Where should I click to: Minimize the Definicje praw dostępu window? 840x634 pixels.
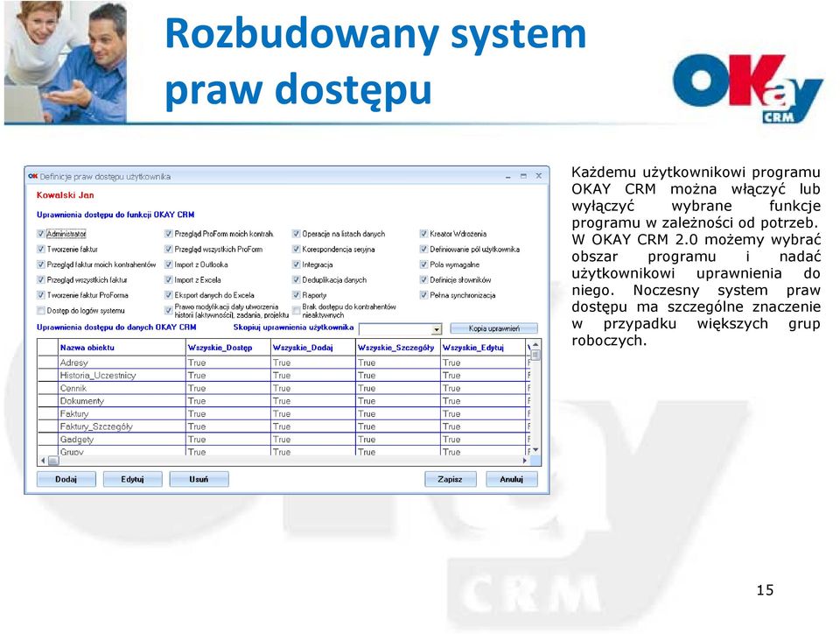[x=507, y=176]
